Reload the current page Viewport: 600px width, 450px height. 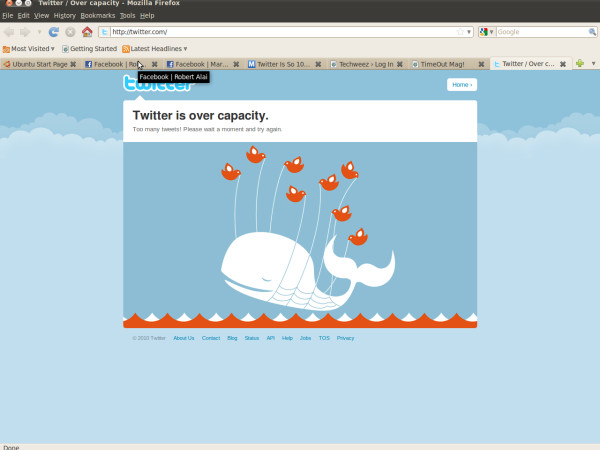(54, 32)
